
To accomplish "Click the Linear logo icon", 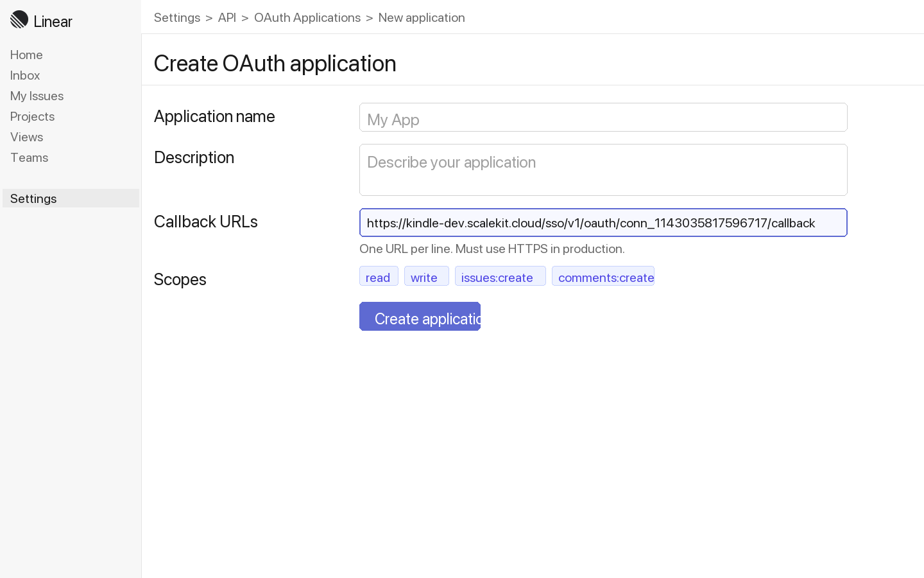I will coord(19,19).
